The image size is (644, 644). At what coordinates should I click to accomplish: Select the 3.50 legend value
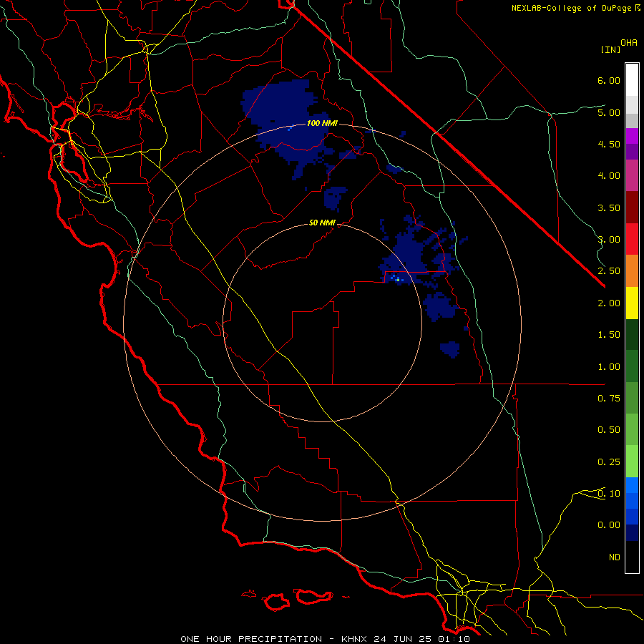609,208
